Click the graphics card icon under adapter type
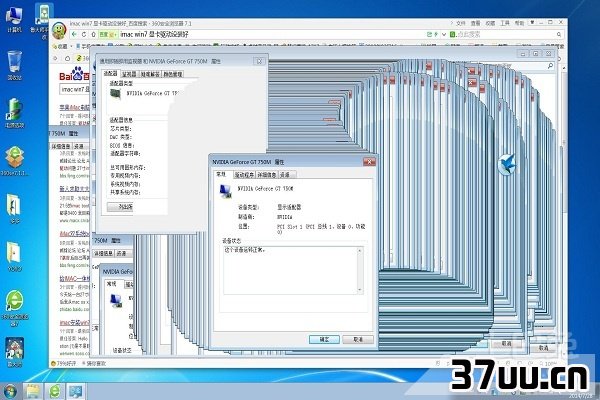600x400 pixels. (115, 94)
